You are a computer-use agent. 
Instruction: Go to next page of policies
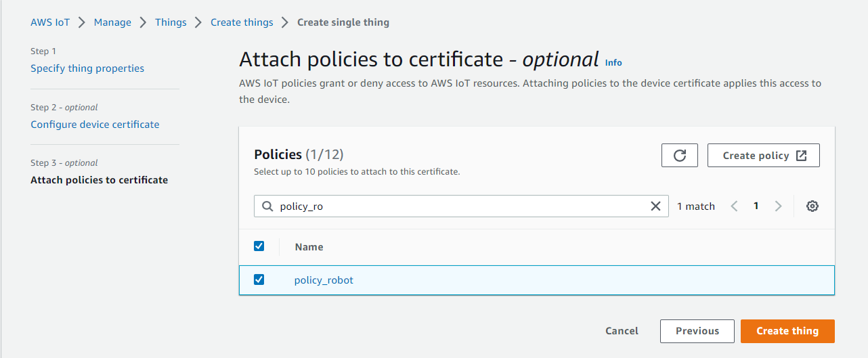pyautogui.click(x=778, y=206)
